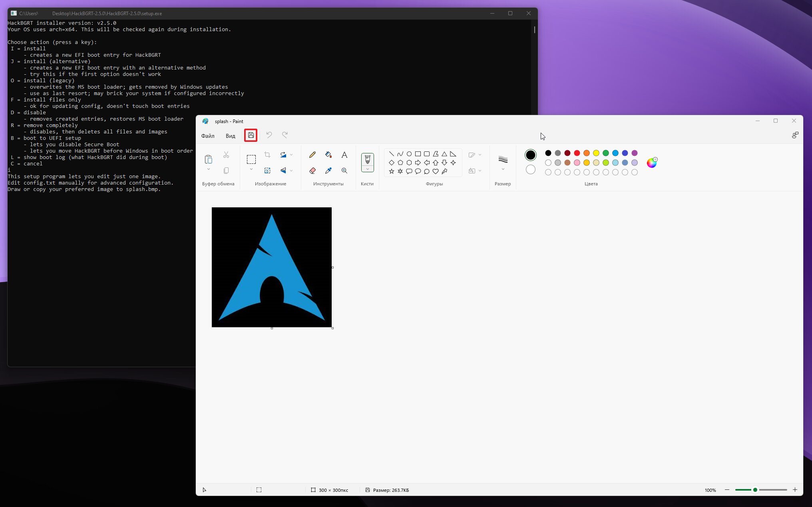Click the Rotate icon

point(283,155)
